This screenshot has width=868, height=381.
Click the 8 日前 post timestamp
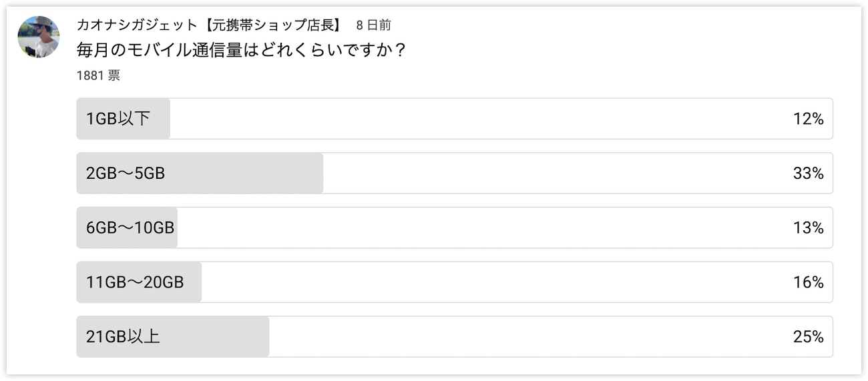[373, 25]
